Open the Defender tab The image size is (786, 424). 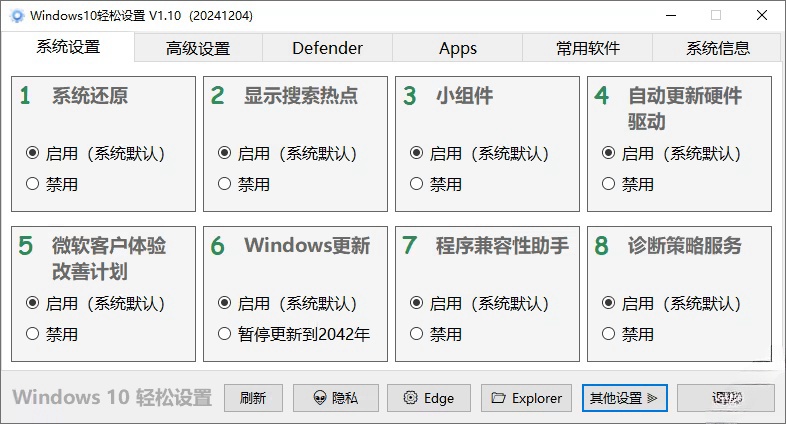click(327, 48)
